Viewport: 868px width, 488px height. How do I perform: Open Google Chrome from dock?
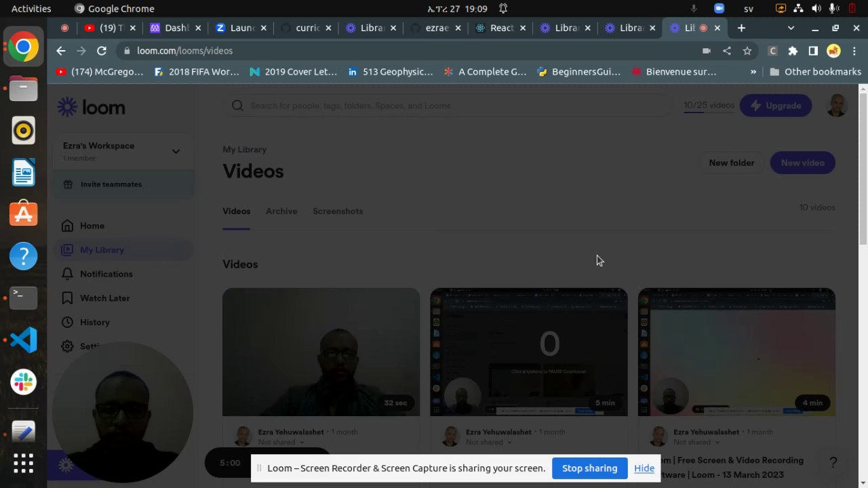pyautogui.click(x=23, y=47)
